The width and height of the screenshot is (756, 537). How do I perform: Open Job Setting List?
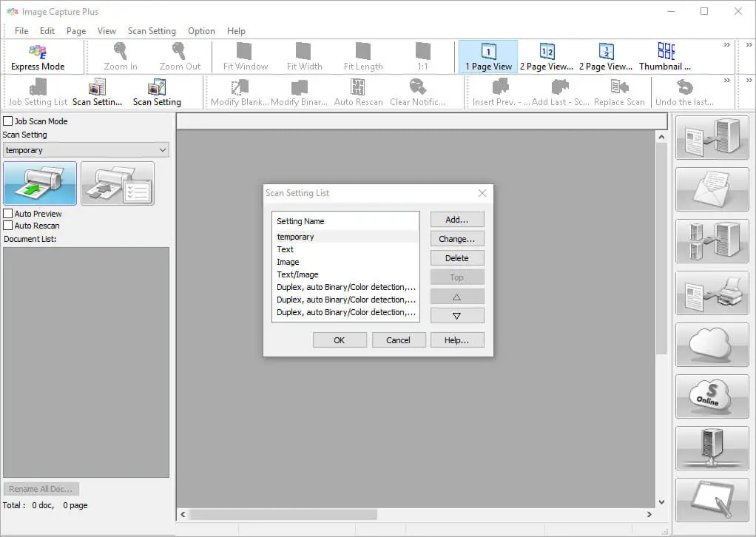38,92
